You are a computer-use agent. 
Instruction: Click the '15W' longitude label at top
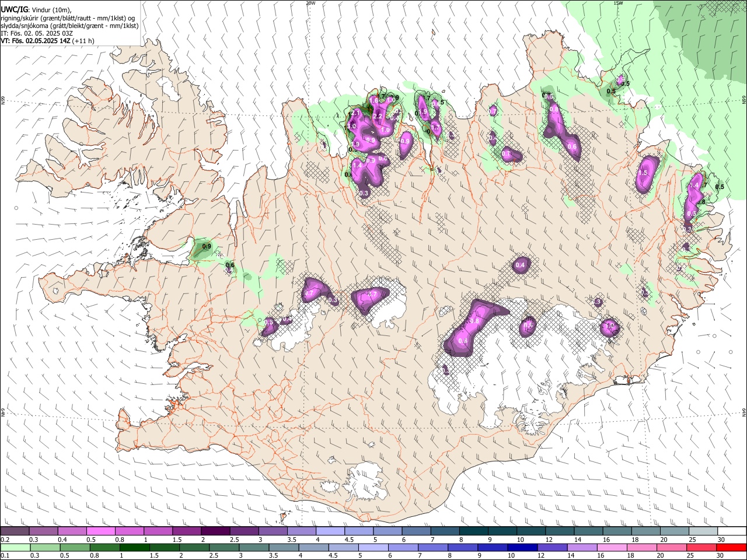619,3
